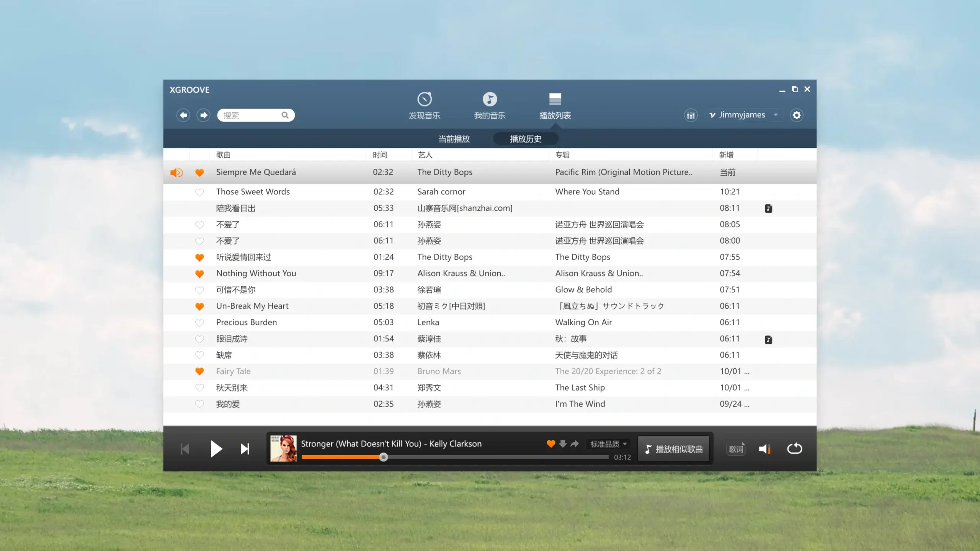Toggle the lyrics (歌词) display
The image size is (980, 551).
point(736,449)
